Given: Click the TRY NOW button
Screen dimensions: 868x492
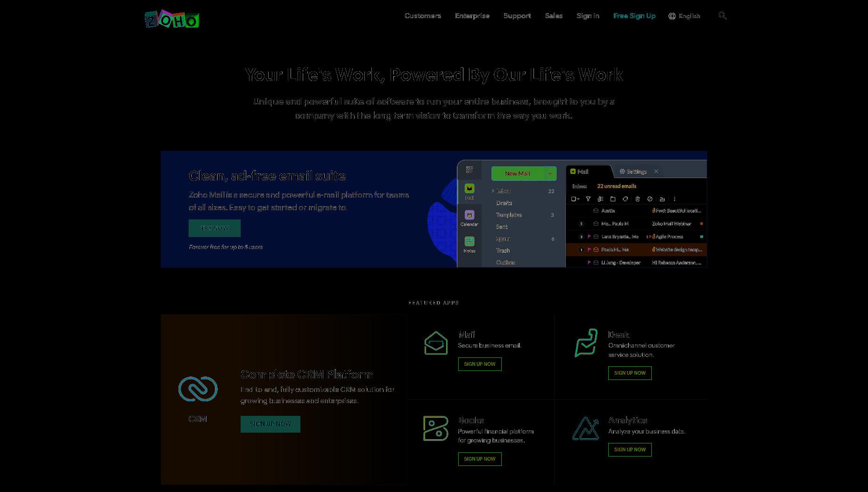Looking at the screenshot, I should point(214,228).
